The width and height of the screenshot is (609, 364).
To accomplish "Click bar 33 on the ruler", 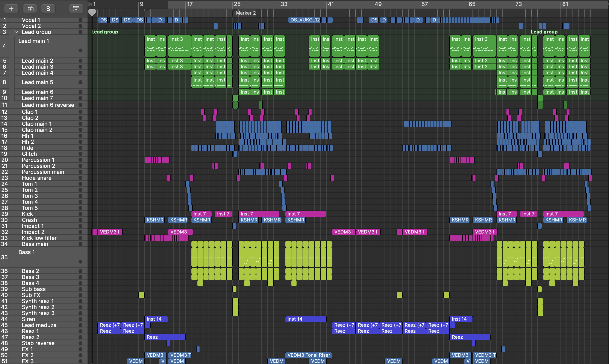I will click(284, 4).
